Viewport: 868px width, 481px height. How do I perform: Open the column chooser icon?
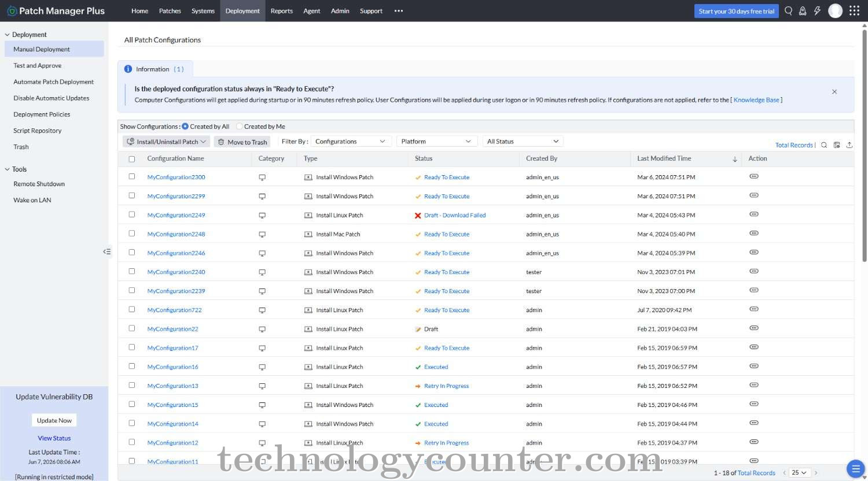click(837, 145)
